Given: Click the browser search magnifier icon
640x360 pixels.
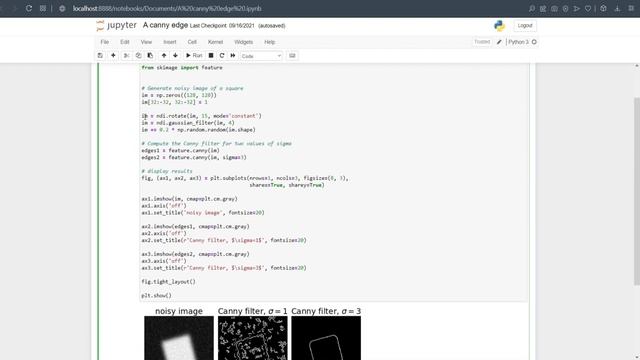Looking at the screenshot, I should tap(532, 8).
